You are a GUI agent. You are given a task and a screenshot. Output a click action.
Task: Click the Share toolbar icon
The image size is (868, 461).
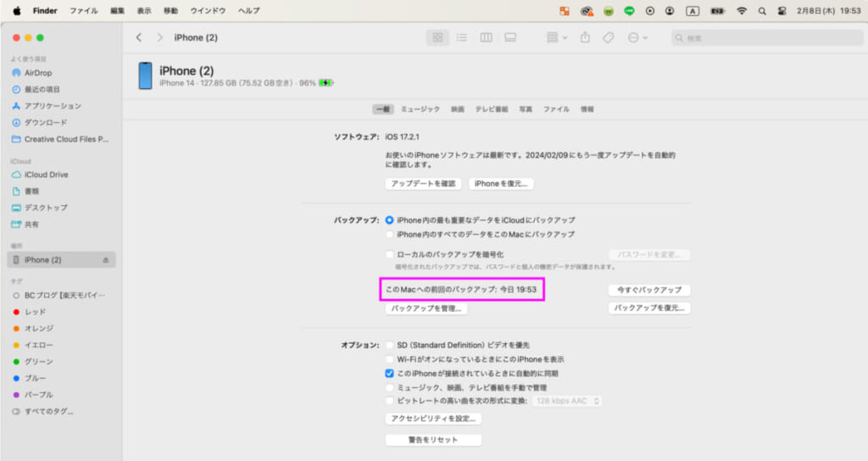point(585,37)
